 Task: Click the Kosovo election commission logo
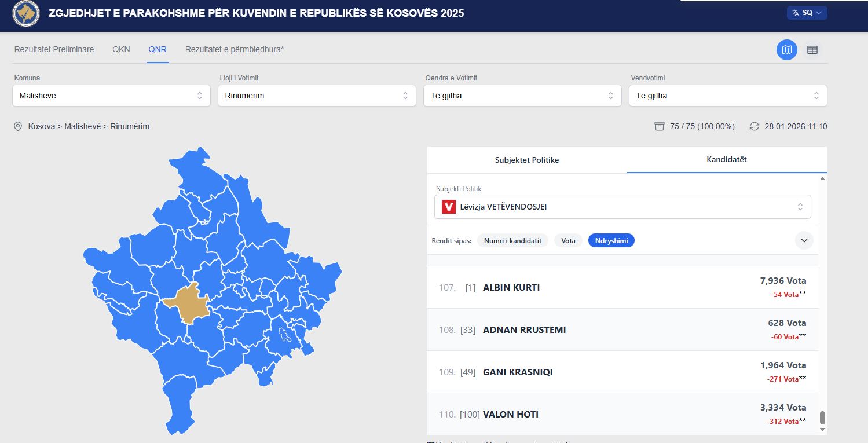coord(26,13)
